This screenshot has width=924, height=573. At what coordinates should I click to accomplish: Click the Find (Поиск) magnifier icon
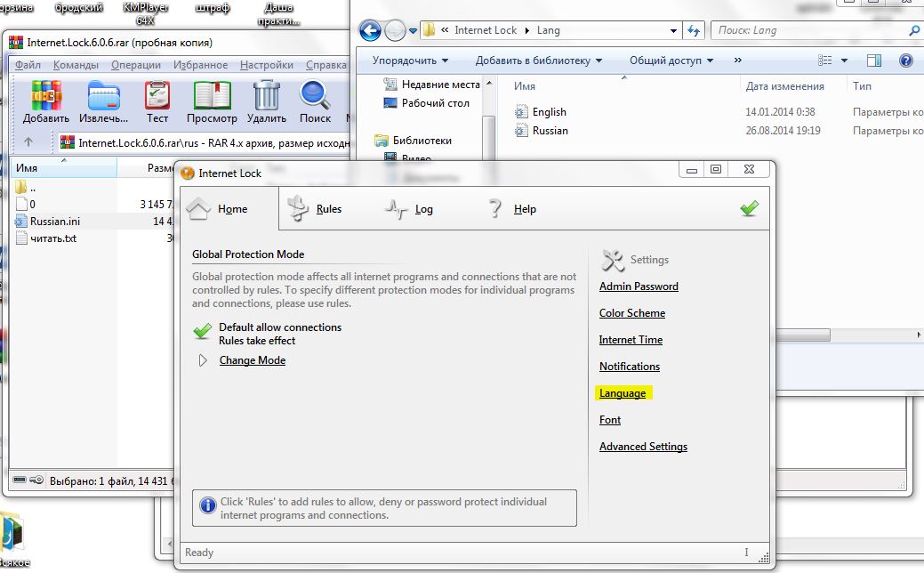[x=315, y=96]
